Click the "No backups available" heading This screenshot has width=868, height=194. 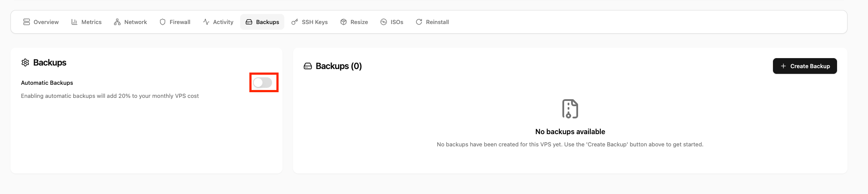[570, 132]
